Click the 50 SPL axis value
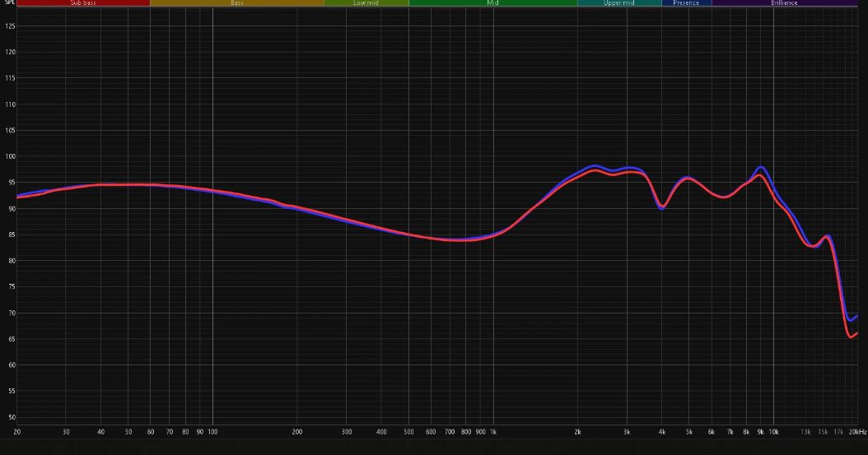This screenshot has width=868, height=455. (x=10, y=416)
